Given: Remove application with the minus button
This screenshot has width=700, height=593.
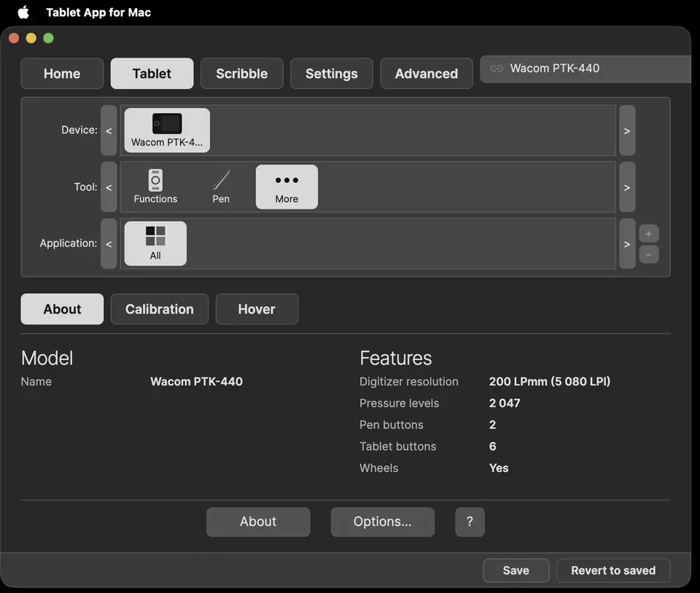Looking at the screenshot, I should pos(649,255).
